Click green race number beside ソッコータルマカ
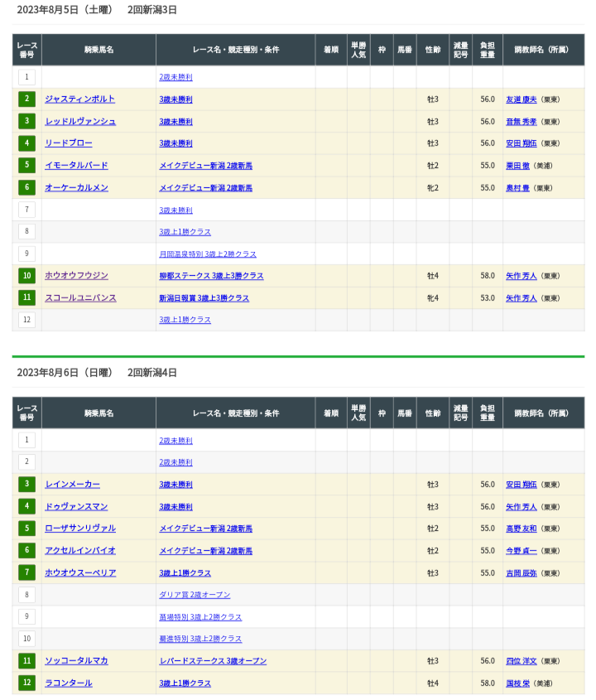Screen dimensions: 596x700 (x=26, y=661)
